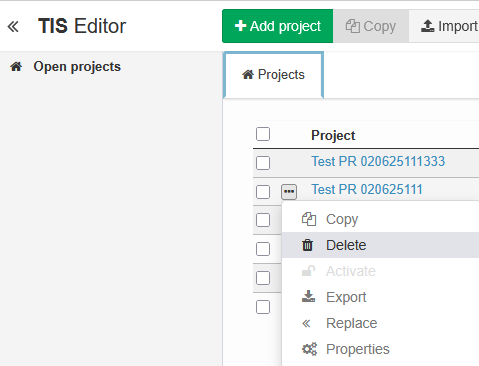Toggle the select-all checkbox in the Project header
The height and width of the screenshot is (366, 479).
(263, 134)
